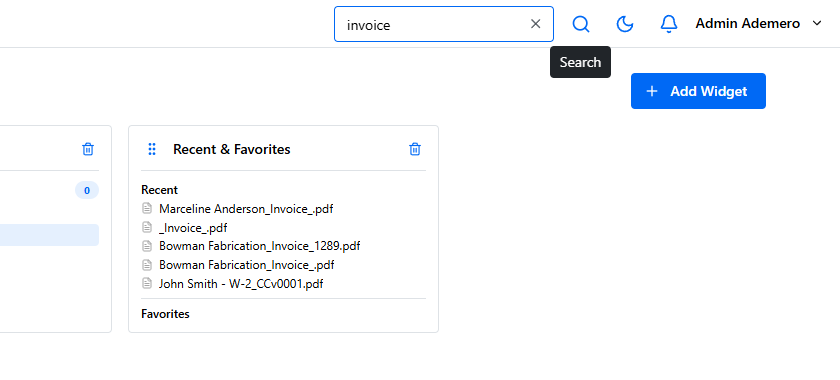The width and height of the screenshot is (840, 380).
Task: Click the Add Widget button
Action: pos(698,91)
